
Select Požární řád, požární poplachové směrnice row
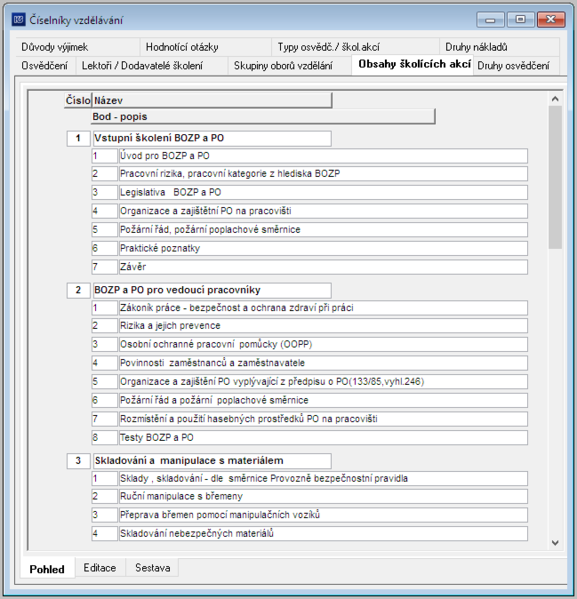323,230
